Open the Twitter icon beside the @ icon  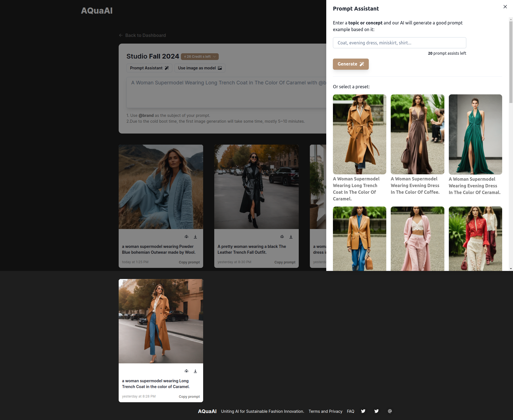(x=377, y=411)
